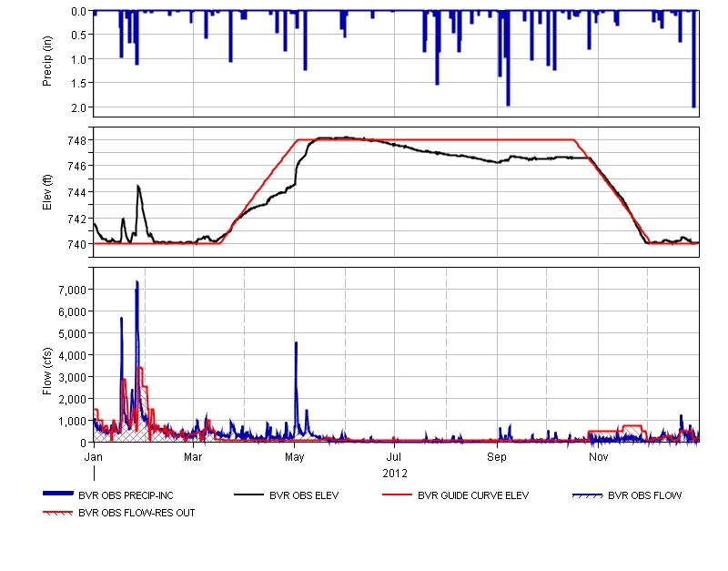728x571 pixels.
Task: Click the 2.0 inch precip bar in September
Action: pyautogui.click(x=509, y=58)
